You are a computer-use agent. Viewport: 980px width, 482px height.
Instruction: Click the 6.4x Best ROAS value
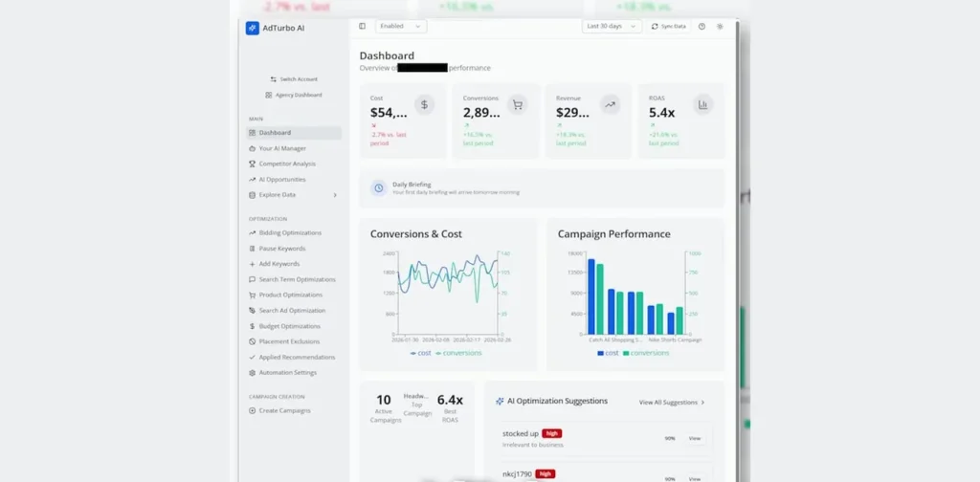tap(450, 400)
